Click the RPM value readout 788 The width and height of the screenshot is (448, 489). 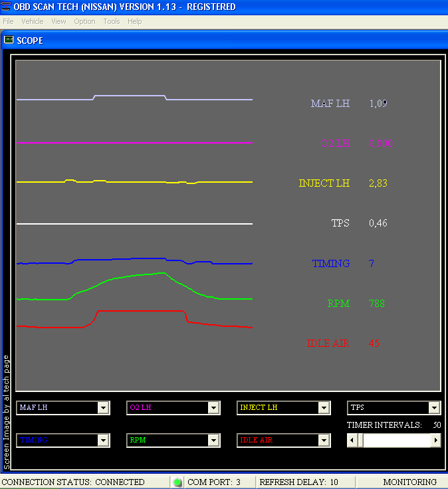click(x=377, y=304)
